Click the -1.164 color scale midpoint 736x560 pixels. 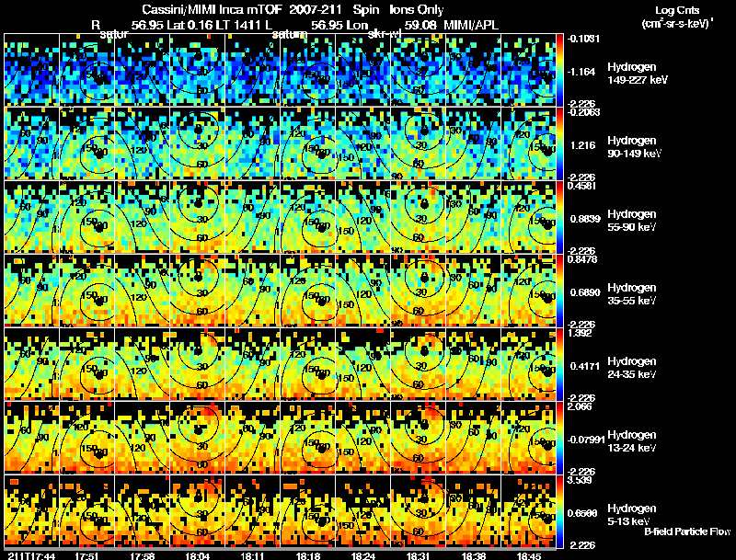click(x=581, y=72)
